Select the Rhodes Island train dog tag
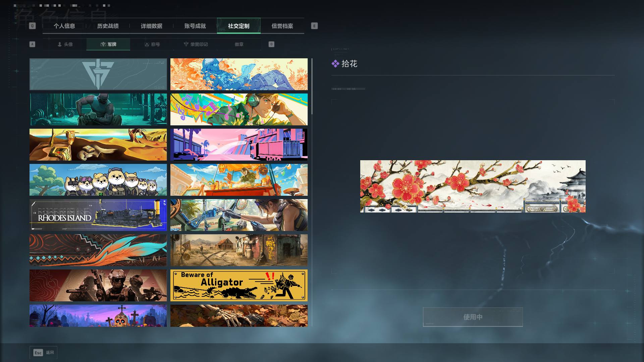This screenshot has width=644, height=362. pyautogui.click(x=98, y=215)
